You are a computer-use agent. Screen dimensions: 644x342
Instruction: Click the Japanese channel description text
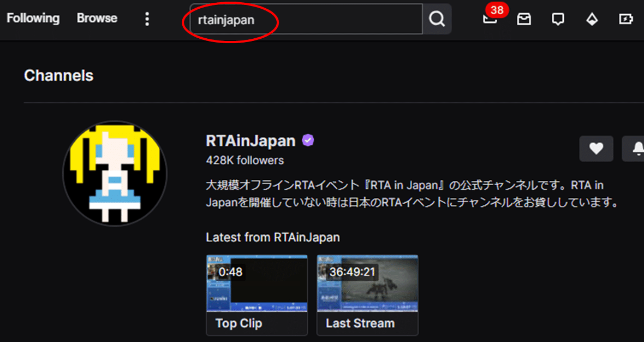coord(412,193)
